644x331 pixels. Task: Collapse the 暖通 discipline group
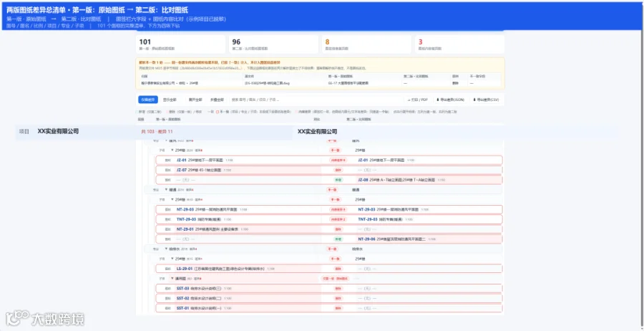click(x=167, y=190)
